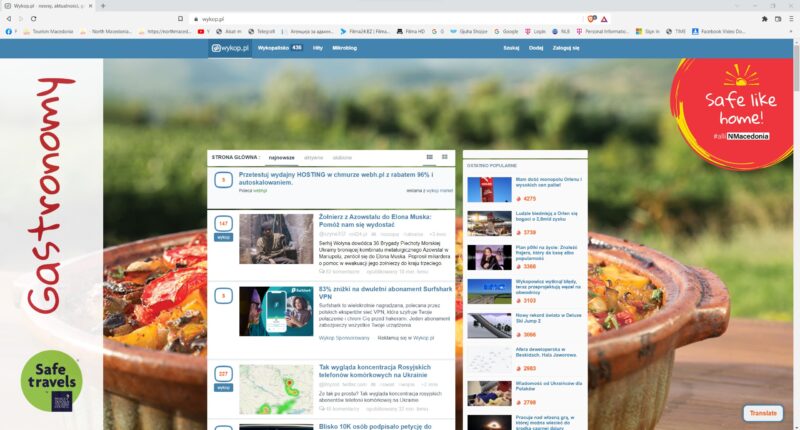Close the Wykop.pl browser tab
This screenshot has height=430, width=800.
pyautogui.click(x=91, y=6)
